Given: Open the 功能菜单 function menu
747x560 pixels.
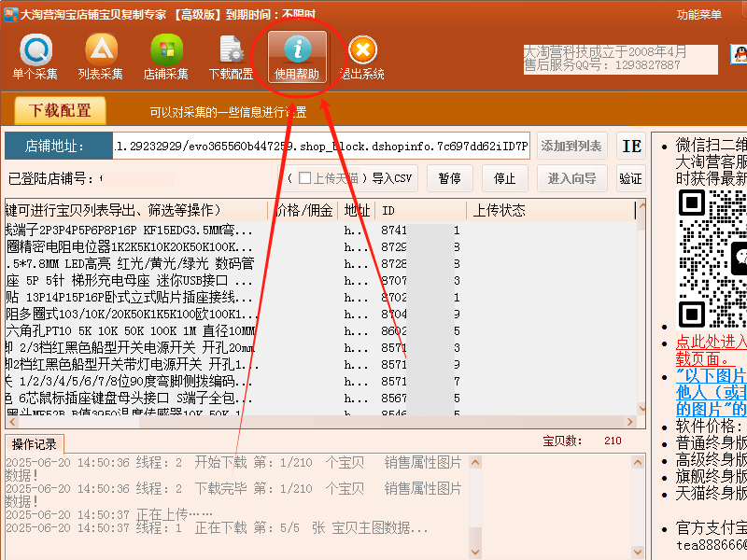Looking at the screenshot, I should coord(699,14).
